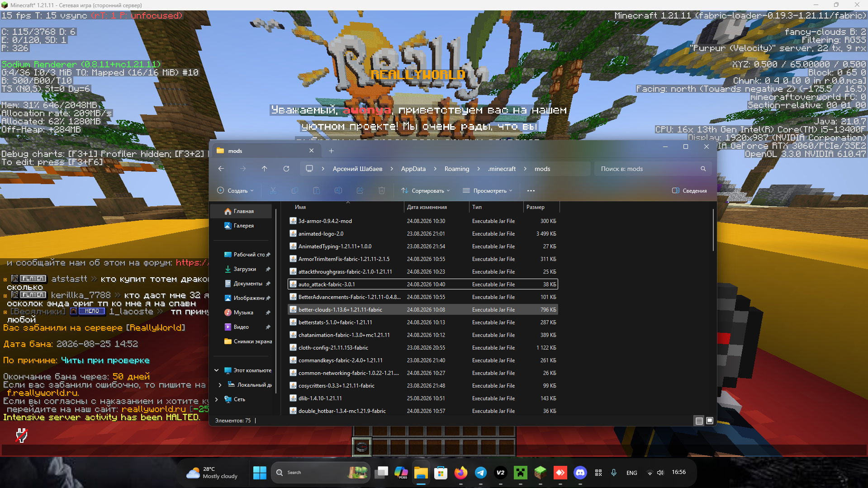Open the weather widget showing Mostly cloudy
This screenshot has height=488, width=868.
(212, 473)
